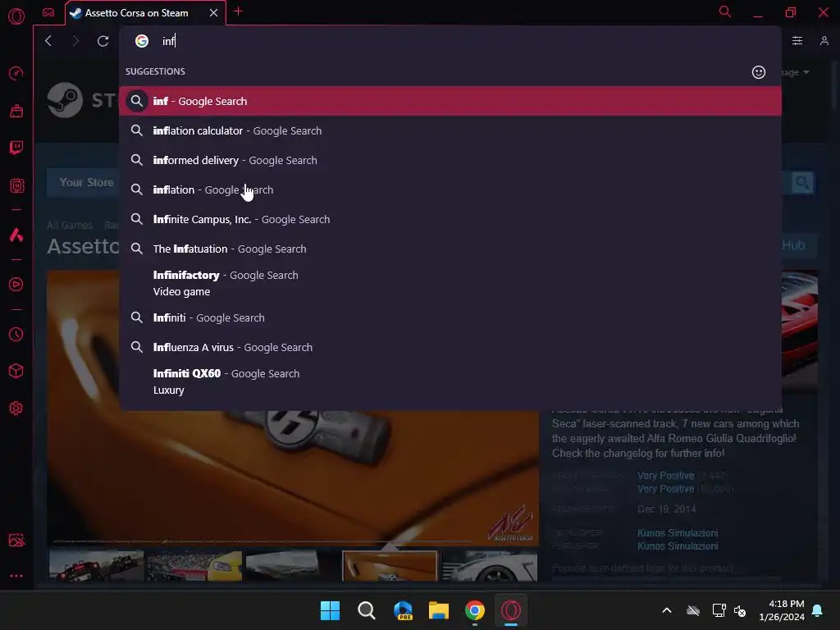Click the smiley feedback icon in suggestions
Screen dimensions: 840x630
[x=759, y=72]
